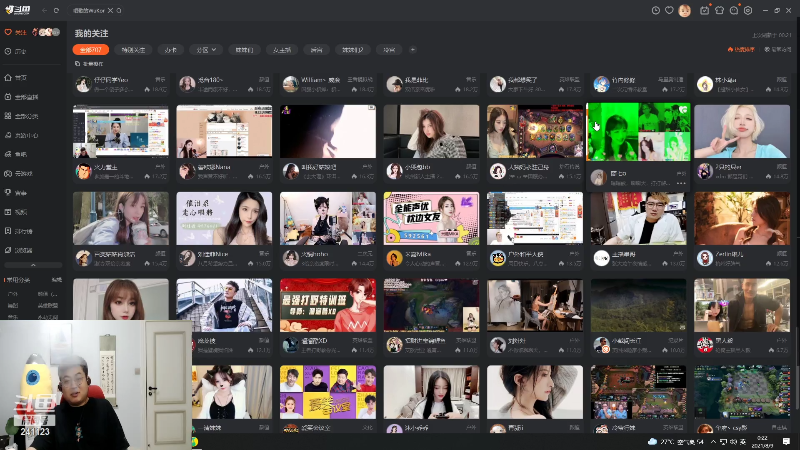Open the video play-box item in the sidebar
The height and width of the screenshot is (450, 800).
coord(15,212)
